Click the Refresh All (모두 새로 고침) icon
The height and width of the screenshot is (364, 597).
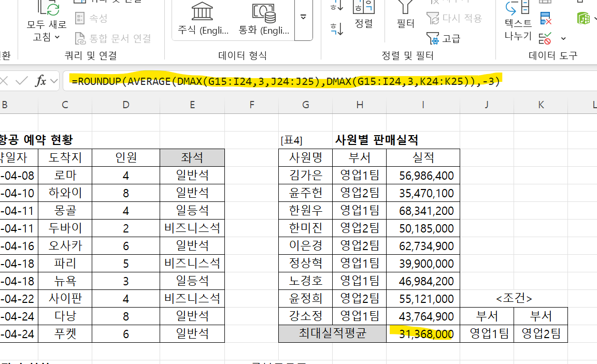point(47,7)
